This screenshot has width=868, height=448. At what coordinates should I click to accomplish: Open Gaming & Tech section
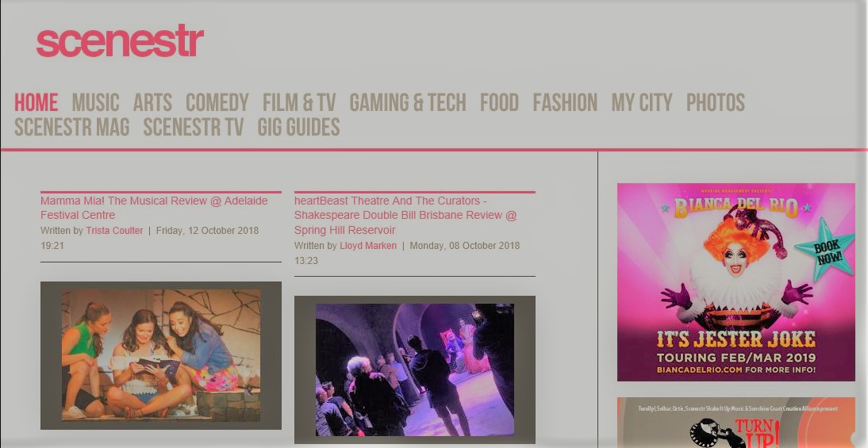point(407,103)
